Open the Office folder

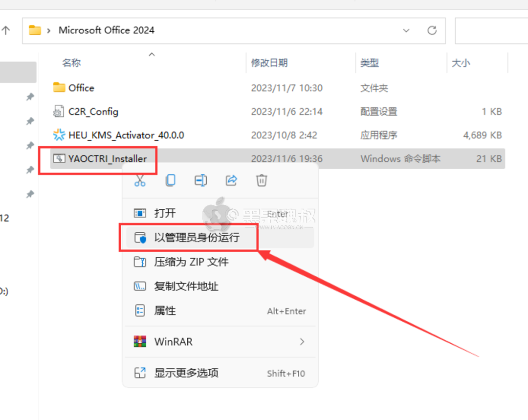pyautogui.click(x=81, y=88)
